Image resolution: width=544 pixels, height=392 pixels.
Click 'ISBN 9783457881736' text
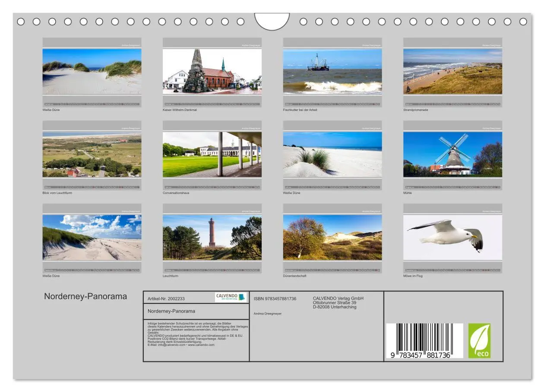click(275, 299)
